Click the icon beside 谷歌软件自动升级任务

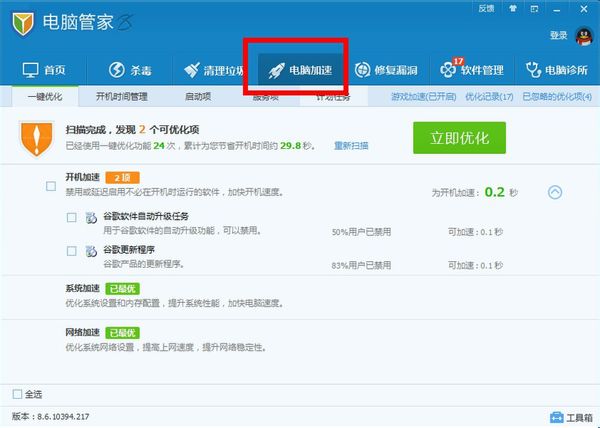[91, 218]
